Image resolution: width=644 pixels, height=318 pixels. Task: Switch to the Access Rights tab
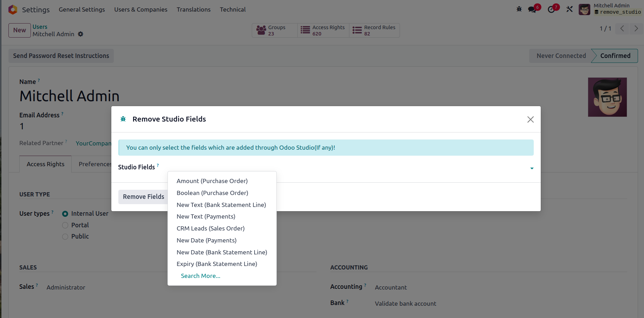(x=46, y=164)
